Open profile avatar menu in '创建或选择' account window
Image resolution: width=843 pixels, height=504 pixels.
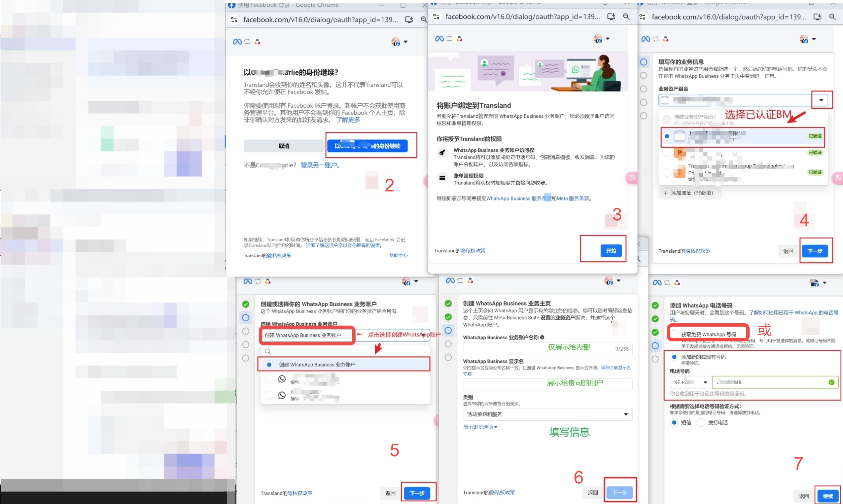(x=410, y=281)
